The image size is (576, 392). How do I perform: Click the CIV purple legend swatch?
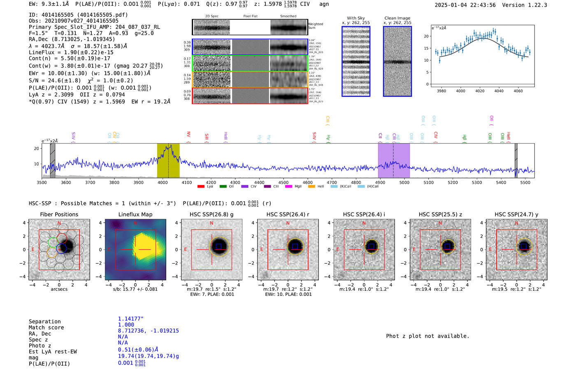point(245,186)
